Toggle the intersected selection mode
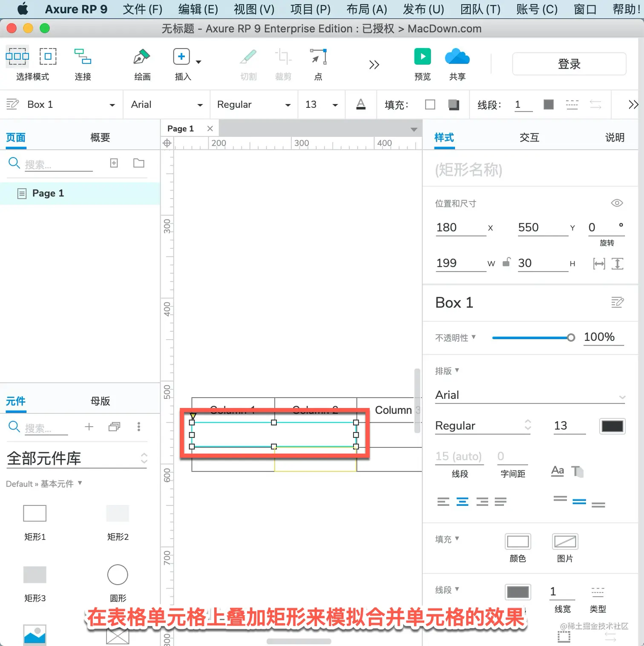644x646 pixels. [17, 56]
